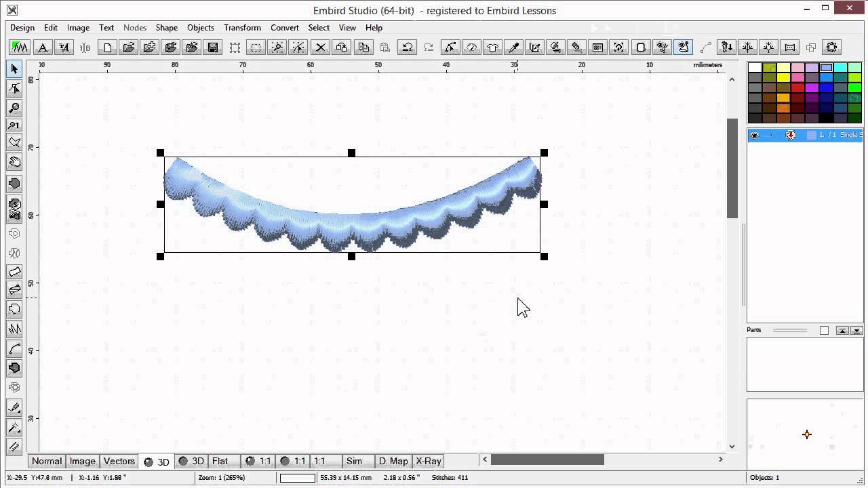
Task: Click the red arrow icon in object list row
Action: (x=791, y=136)
